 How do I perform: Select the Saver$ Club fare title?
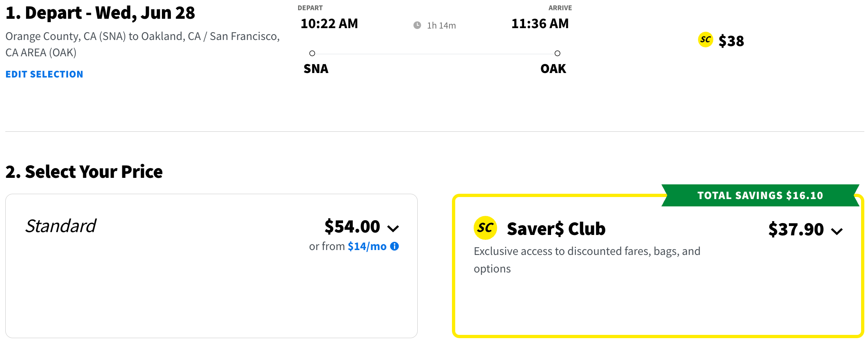tap(556, 229)
